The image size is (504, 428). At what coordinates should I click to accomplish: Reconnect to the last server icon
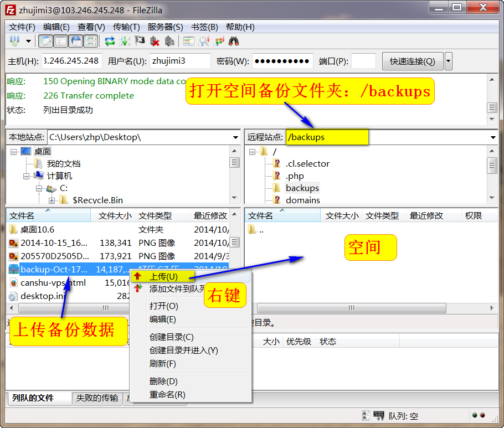click(169, 41)
